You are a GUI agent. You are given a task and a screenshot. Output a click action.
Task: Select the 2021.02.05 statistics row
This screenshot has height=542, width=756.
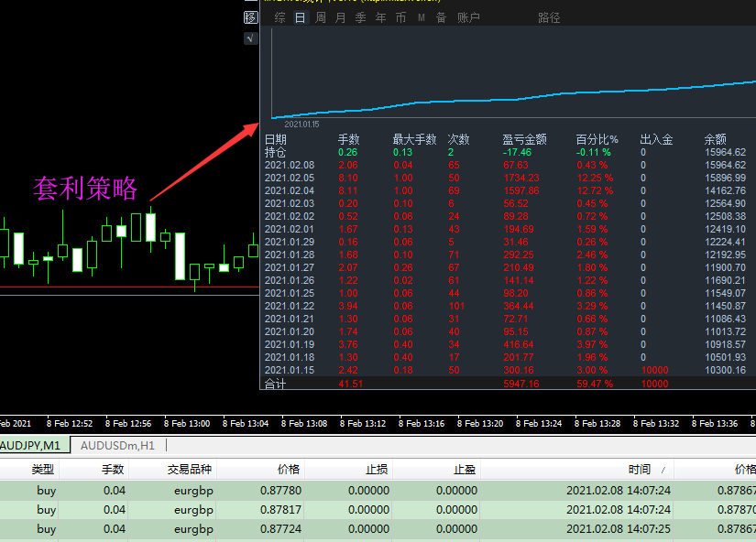tap(509, 178)
